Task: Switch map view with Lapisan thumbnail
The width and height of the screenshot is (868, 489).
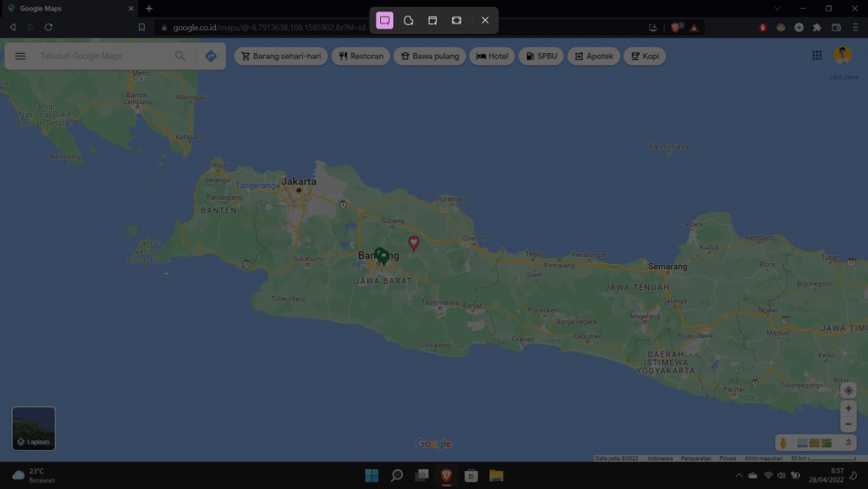Action: [x=34, y=428]
